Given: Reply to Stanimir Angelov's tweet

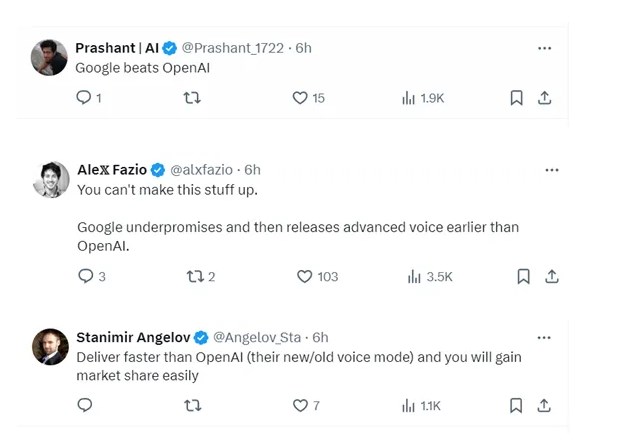Looking at the screenshot, I should tap(84, 405).
